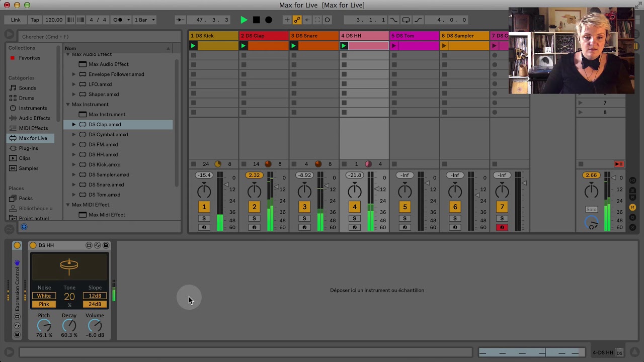Start playback with the green Play button
644x362 pixels.
pos(244,20)
